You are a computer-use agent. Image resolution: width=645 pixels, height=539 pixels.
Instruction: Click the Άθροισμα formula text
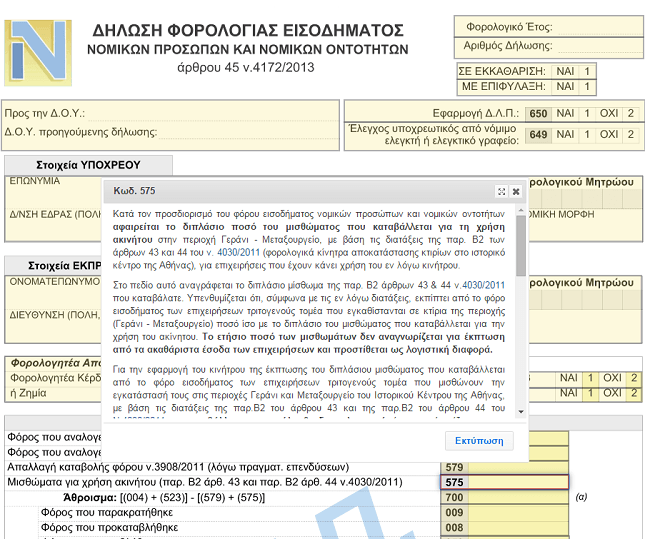164,497
